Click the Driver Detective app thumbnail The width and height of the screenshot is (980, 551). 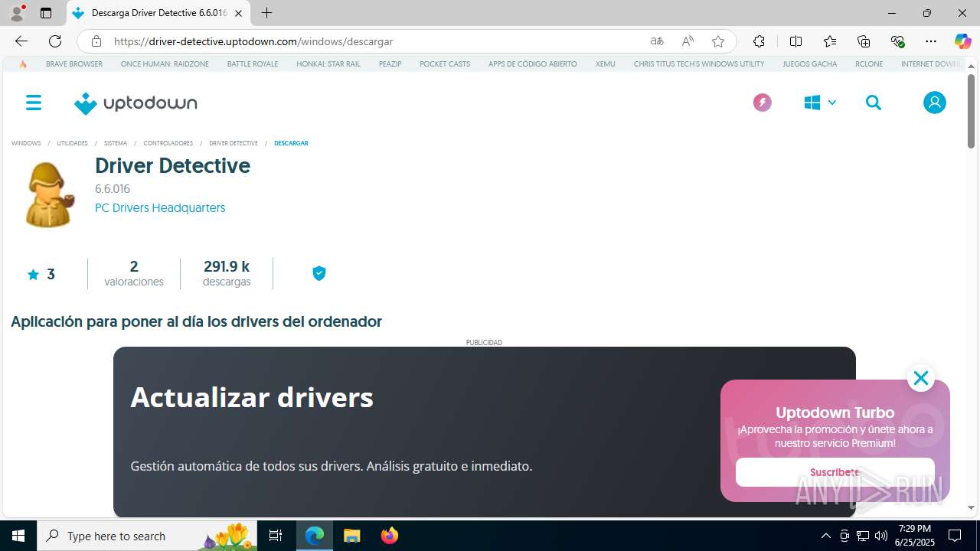click(x=50, y=194)
